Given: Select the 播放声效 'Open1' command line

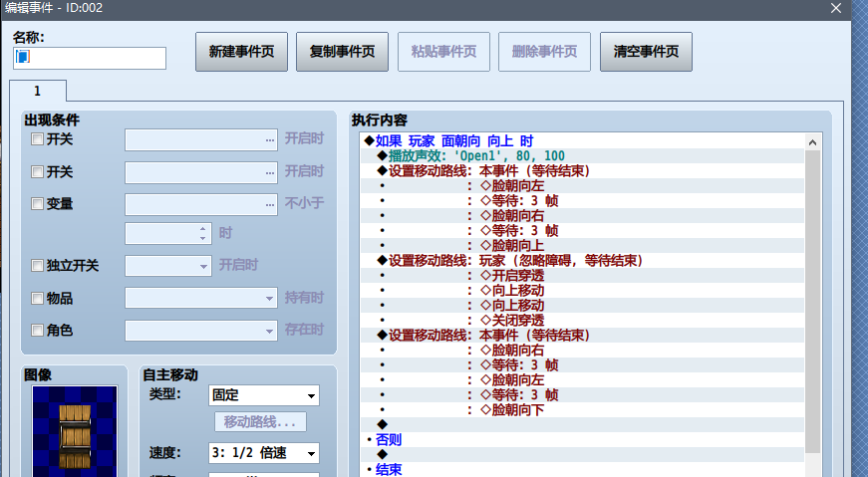Looking at the screenshot, I should pyautogui.click(x=582, y=156).
